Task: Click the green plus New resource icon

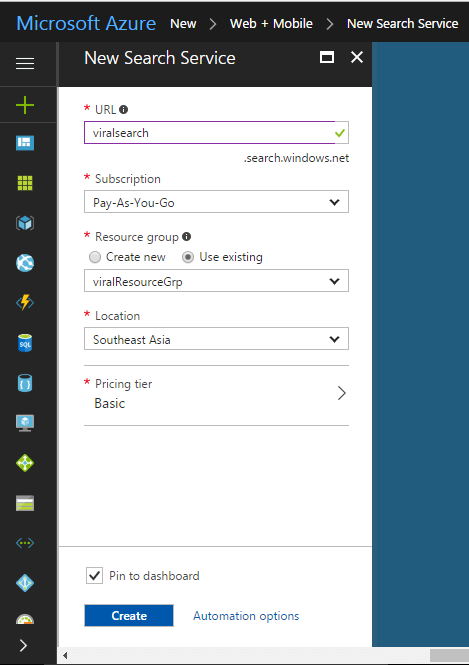Action: (x=25, y=105)
